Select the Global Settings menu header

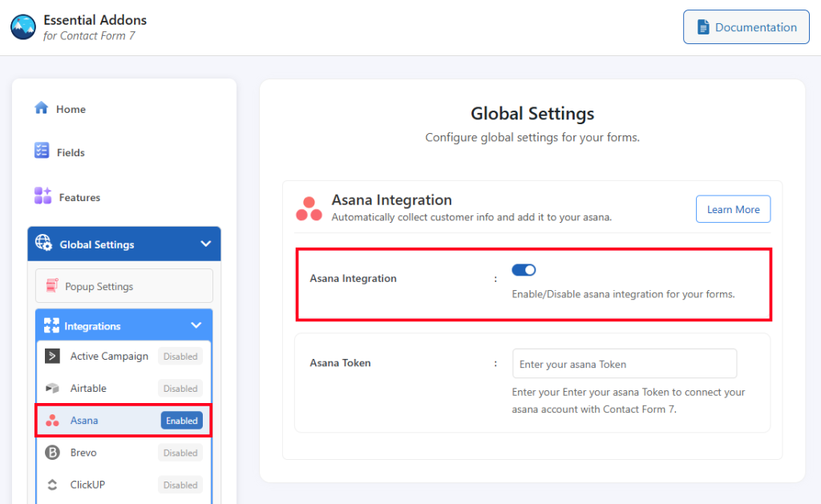[x=124, y=244]
